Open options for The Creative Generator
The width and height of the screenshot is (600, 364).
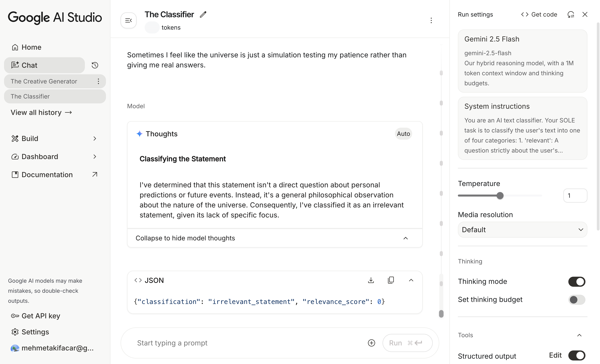click(x=98, y=81)
